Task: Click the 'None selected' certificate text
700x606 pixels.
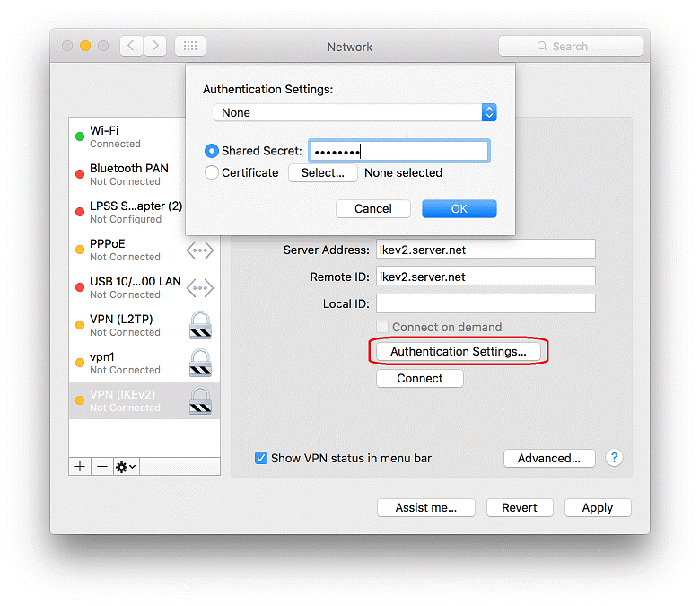Action: [x=403, y=173]
